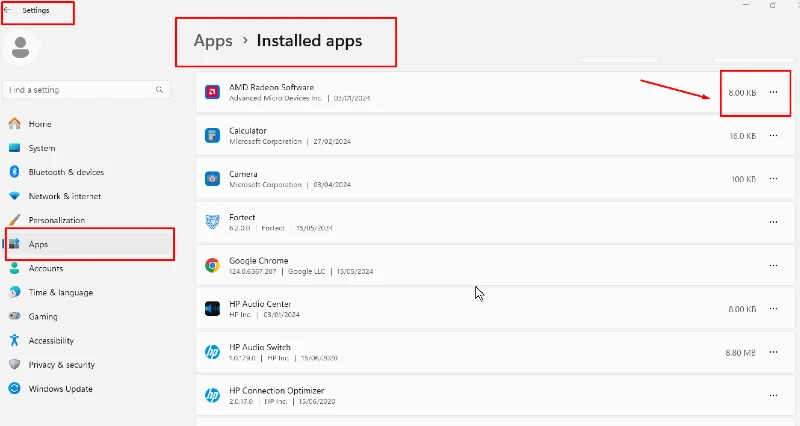Click the AMD Radeon Software name

[271, 87]
